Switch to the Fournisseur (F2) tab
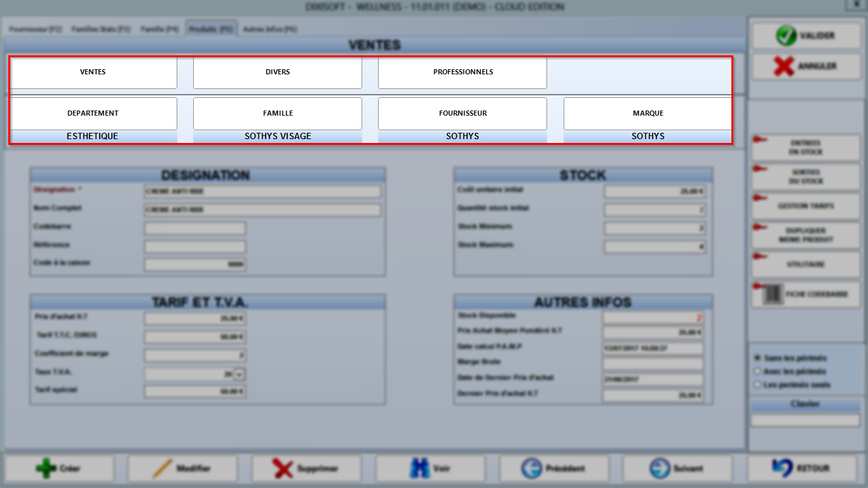 tap(36, 29)
